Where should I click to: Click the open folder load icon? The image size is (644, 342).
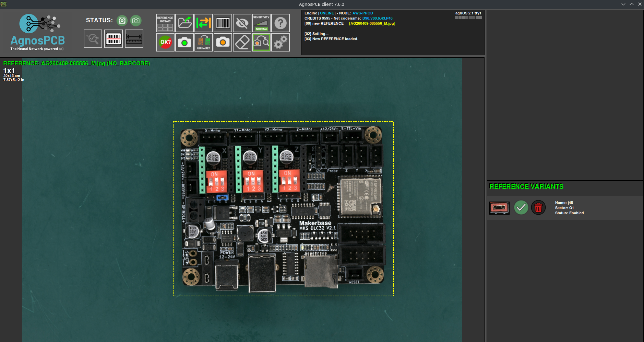(x=184, y=23)
